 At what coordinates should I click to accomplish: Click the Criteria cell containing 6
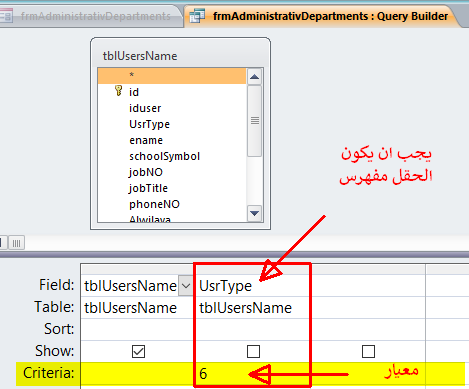point(253,373)
